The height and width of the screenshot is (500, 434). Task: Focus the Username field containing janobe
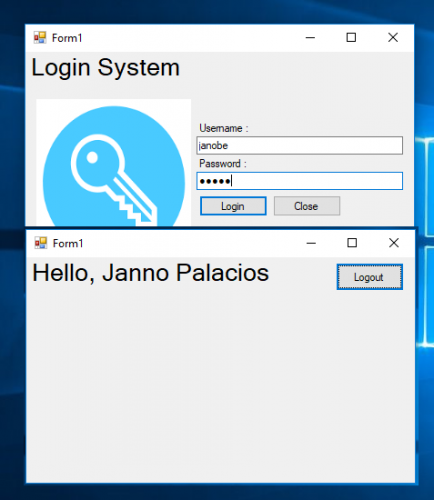(x=300, y=145)
